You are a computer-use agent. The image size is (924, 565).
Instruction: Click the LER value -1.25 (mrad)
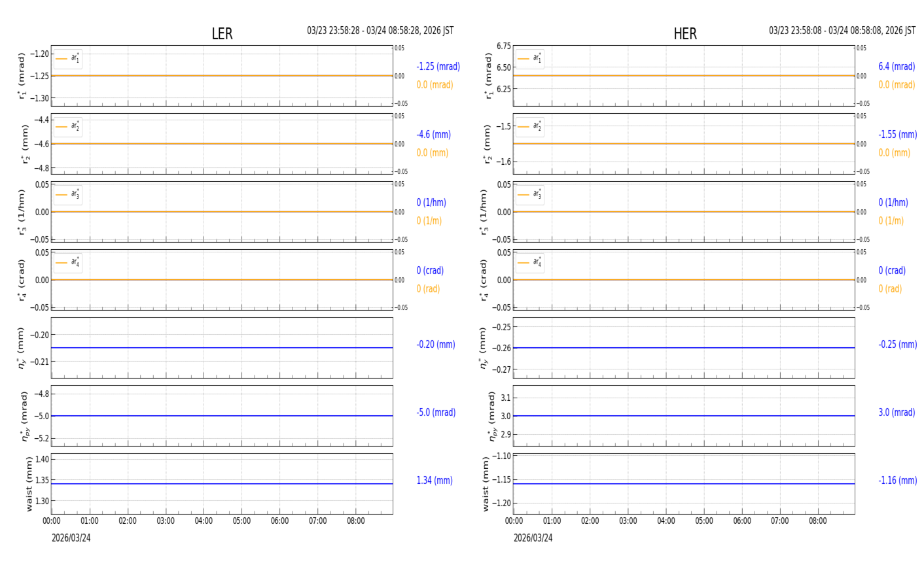point(438,67)
